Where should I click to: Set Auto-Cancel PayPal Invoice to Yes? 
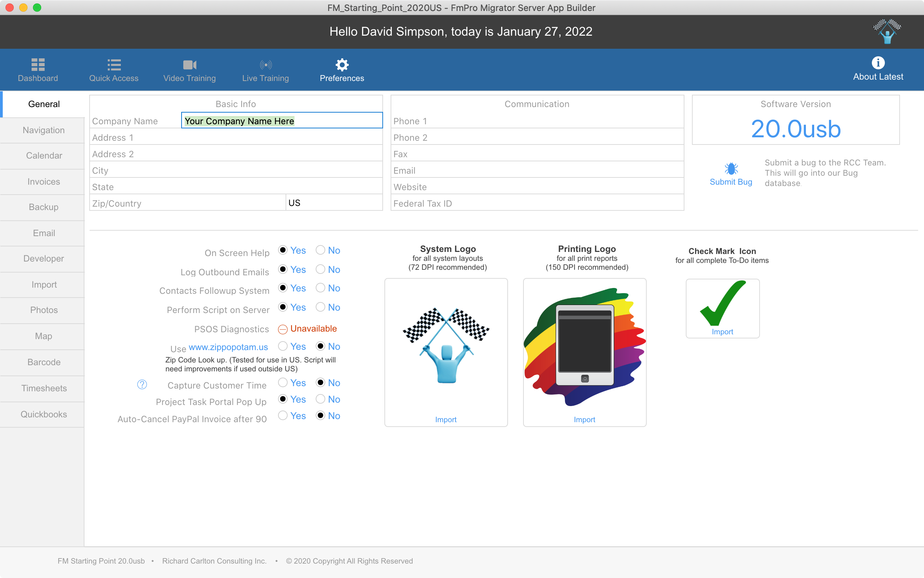[283, 415]
